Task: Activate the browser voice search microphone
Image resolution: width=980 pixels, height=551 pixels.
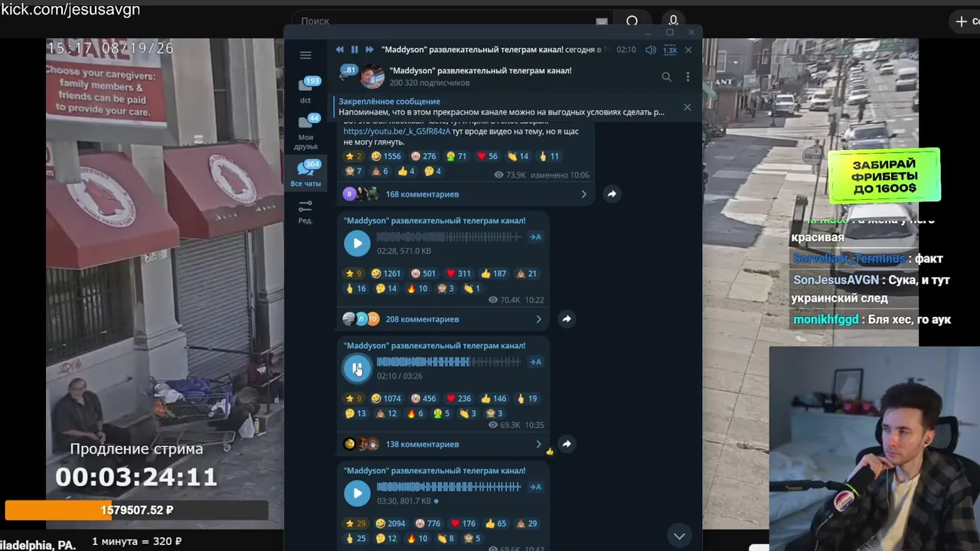Action: point(674,21)
